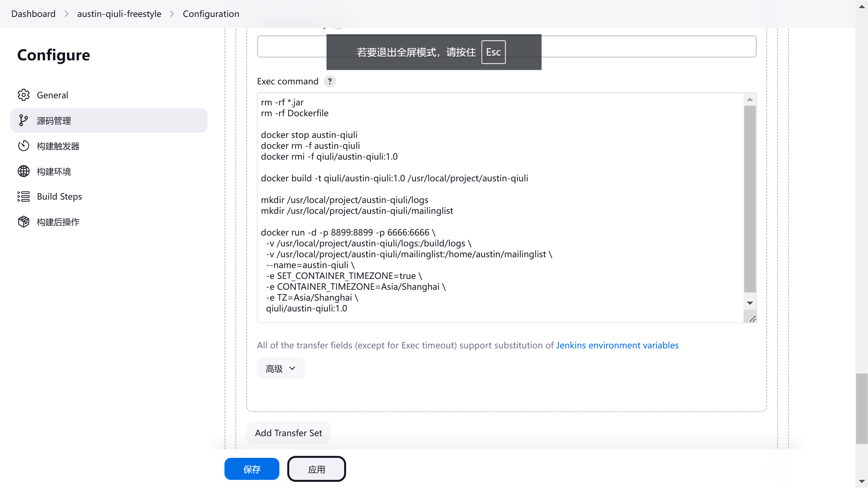This screenshot has height=488, width=868.
Task: Open Jenkins environment variables link
Action: (617, 345)
